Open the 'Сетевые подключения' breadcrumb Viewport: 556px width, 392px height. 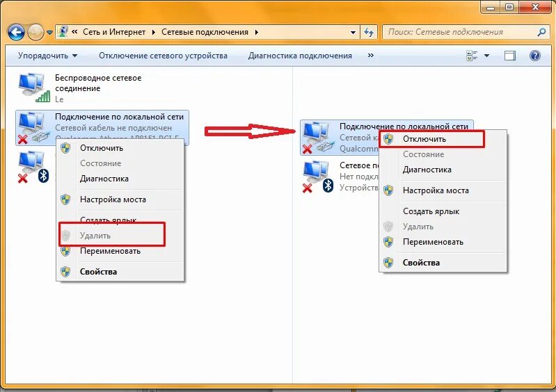click(x=205, y=32)
